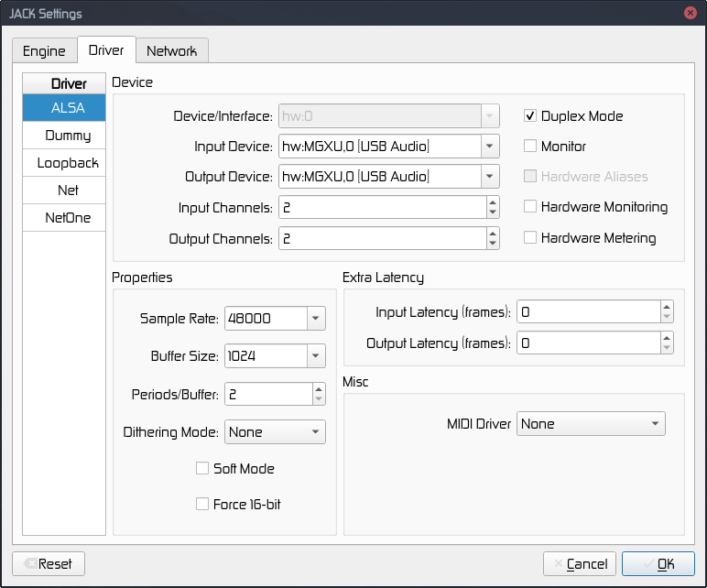
Task: Decrease Output Channels with down arrow
Action: [x=493, y=245]
